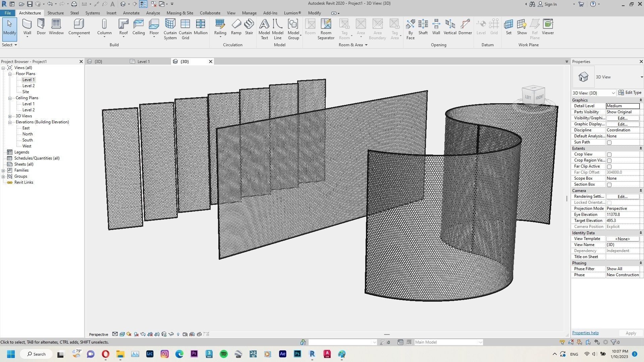Expand the Families node in Project Browser
Screen dimensions: 644x362
[x=3, y=170]
